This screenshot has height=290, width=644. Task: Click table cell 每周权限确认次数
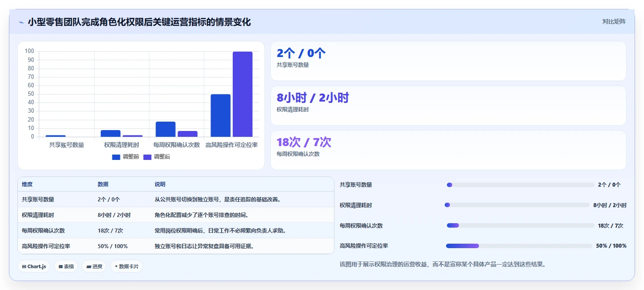(43, 231)
